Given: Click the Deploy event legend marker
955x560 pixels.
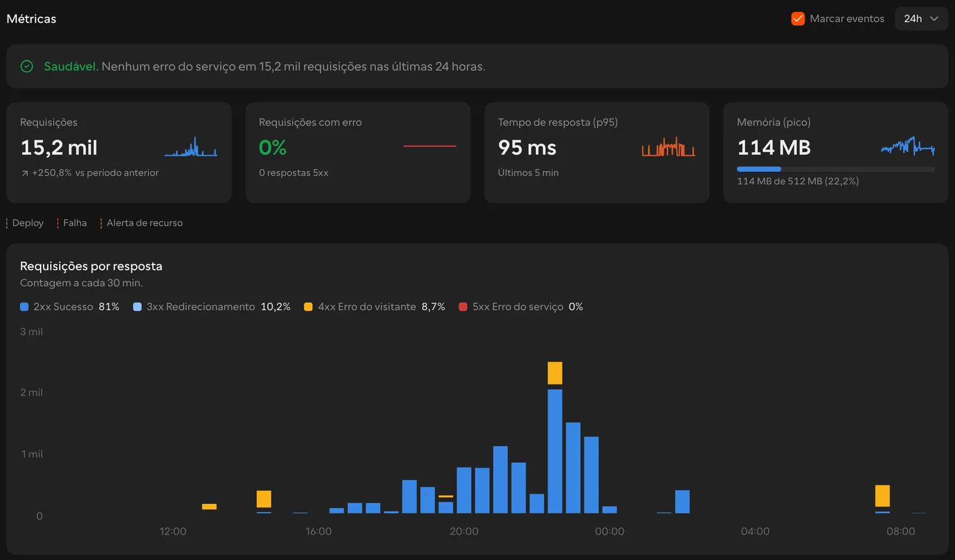Looking at the screenshot, I should (7, 223).
